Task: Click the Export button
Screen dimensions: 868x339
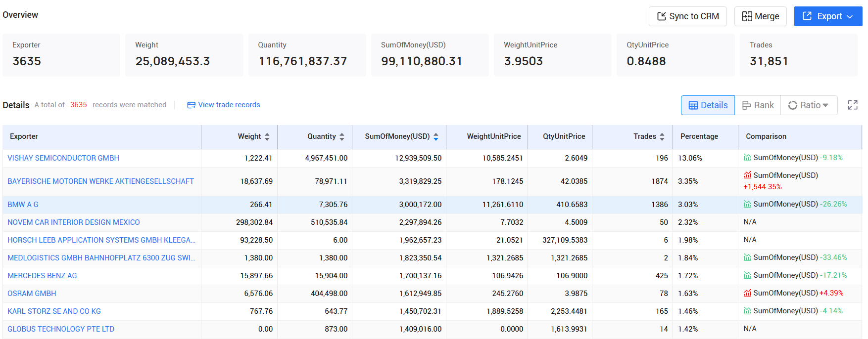Action: pos(828,16)
